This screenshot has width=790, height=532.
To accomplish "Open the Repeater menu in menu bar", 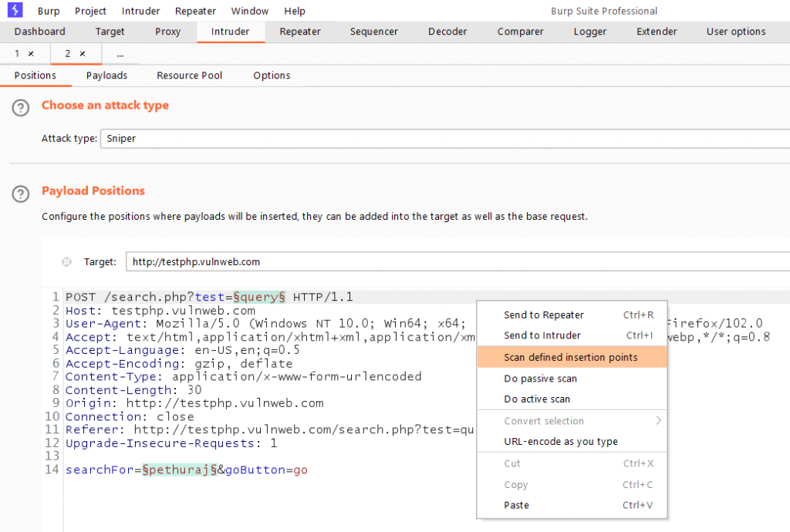I will click(195, 11).
